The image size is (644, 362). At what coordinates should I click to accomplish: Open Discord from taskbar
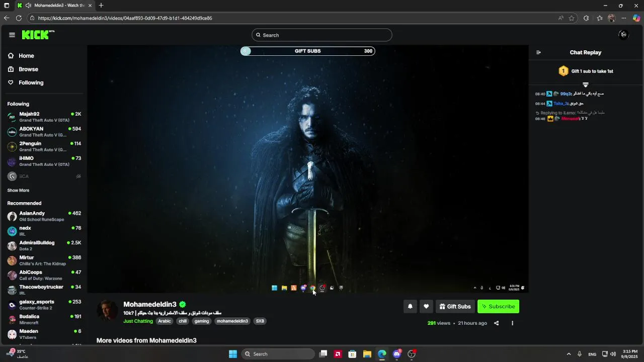pyautogui.click(x=397, y=354)
